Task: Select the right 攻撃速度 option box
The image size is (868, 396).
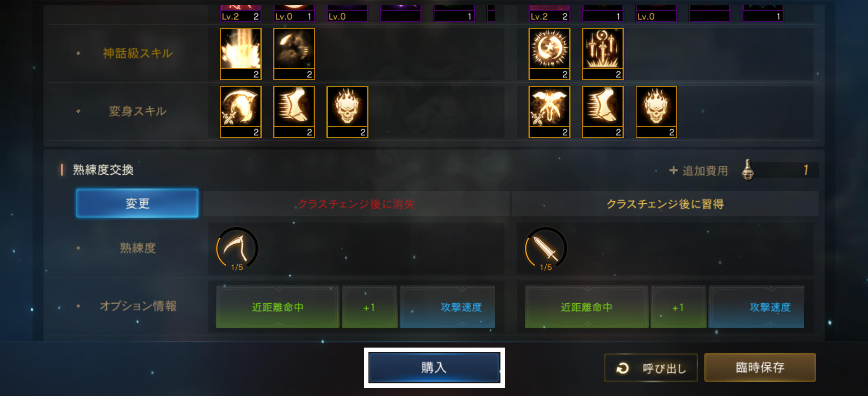Action: 757,307
